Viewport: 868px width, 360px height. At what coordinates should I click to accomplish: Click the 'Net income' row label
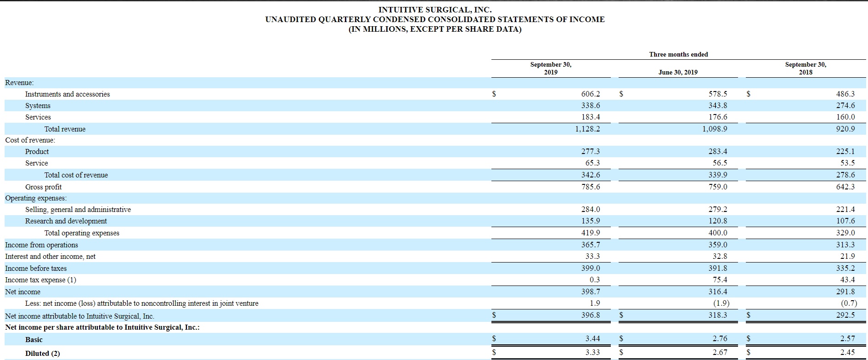[23, 292]
